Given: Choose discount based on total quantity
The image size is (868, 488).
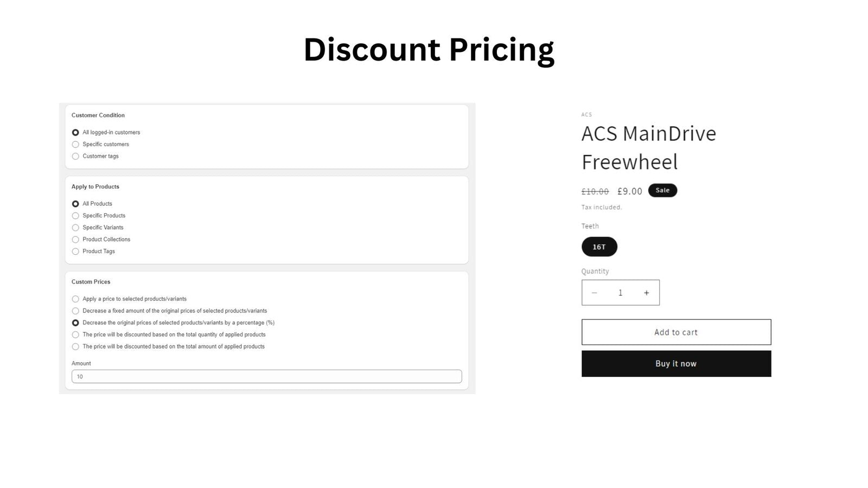Looking at the screenshot, I should [x=75, y=335].
